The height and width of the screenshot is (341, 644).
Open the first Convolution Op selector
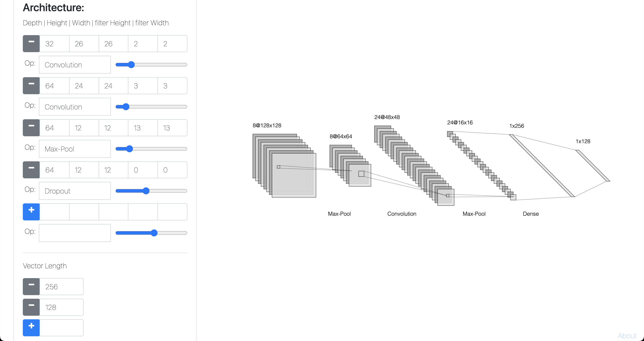pos(75,64)
